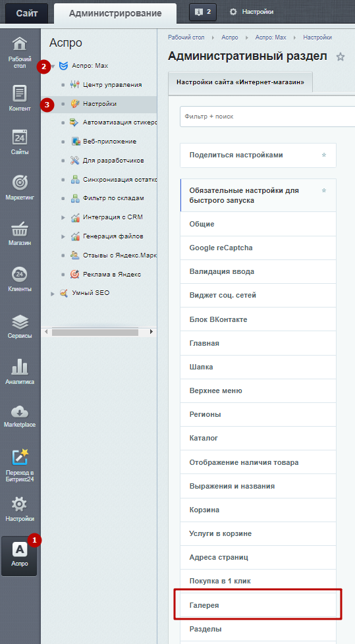
Task: Expand the Интеграция с CRM node
Action: (63, 217)
